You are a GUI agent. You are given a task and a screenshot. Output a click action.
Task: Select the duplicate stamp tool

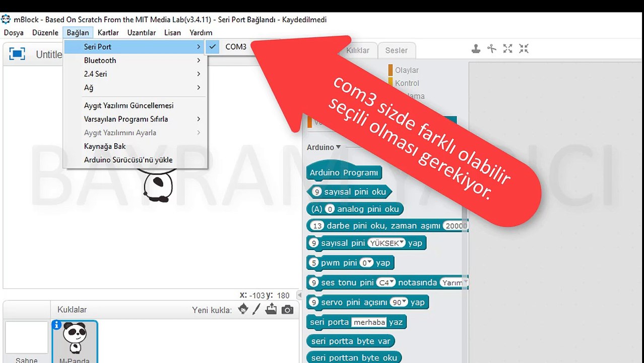(476, 48)
